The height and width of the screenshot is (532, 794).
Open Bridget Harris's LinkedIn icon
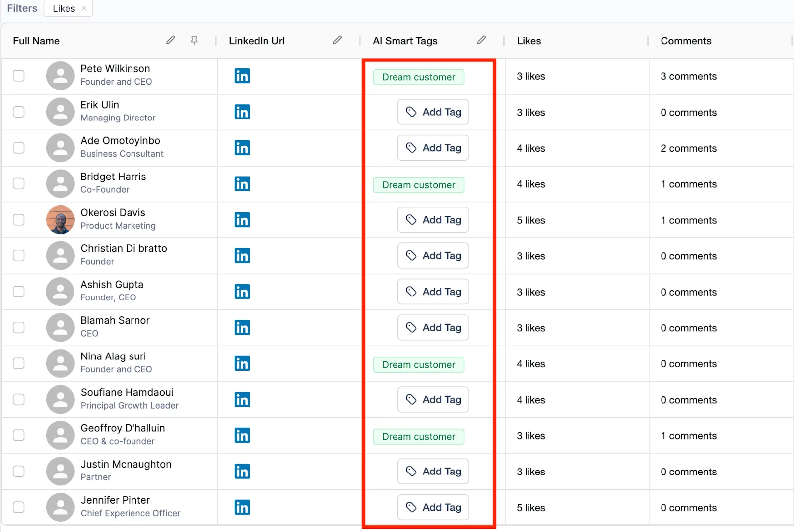click(x=242, y=184)
